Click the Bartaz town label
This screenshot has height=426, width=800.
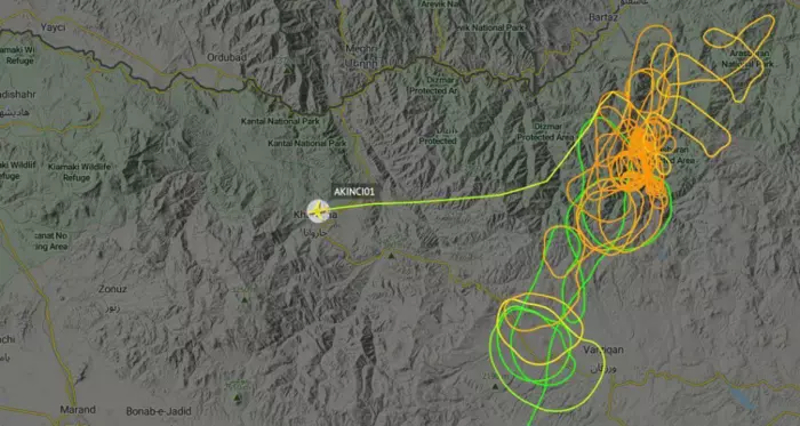tap(603, 17)
